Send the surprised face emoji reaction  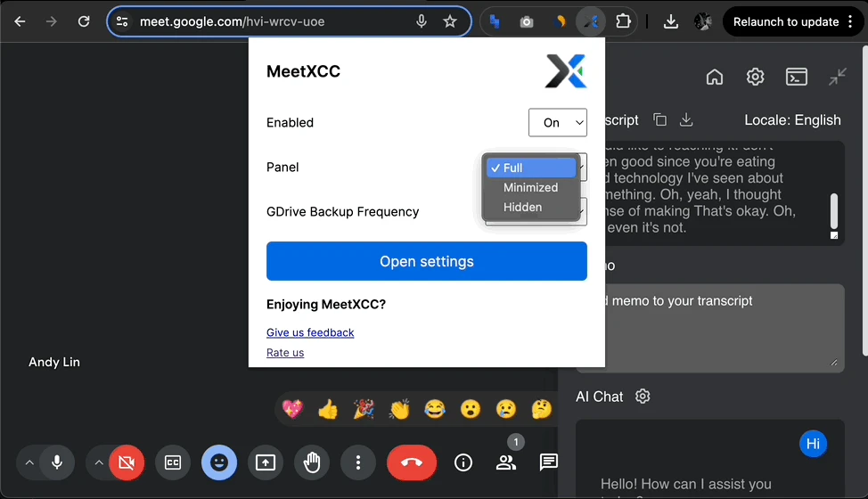tap(471, 409)
